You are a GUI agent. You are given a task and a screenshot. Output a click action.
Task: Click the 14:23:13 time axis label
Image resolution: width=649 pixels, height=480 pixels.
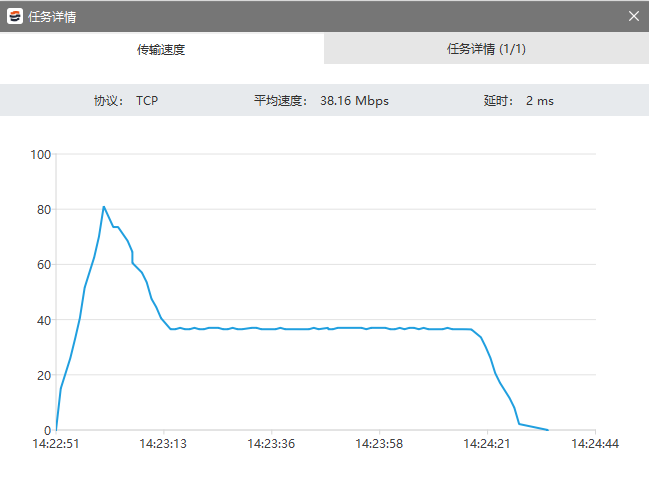pyautogui.click(x=163, y=443)
